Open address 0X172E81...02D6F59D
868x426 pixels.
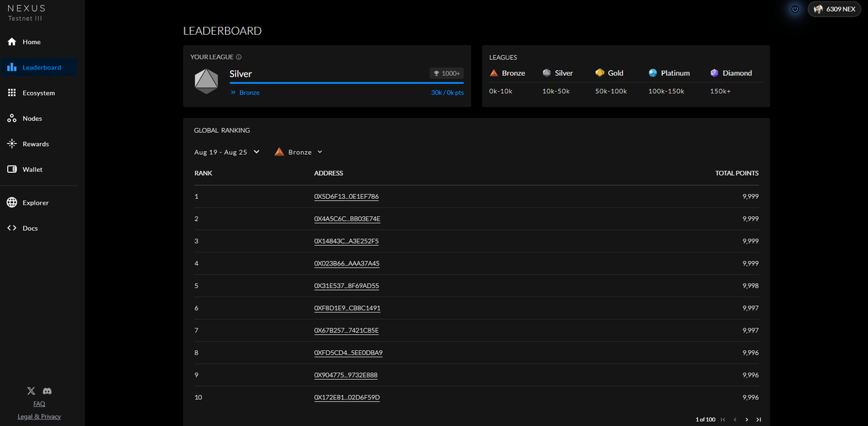[x=347, y=398]
